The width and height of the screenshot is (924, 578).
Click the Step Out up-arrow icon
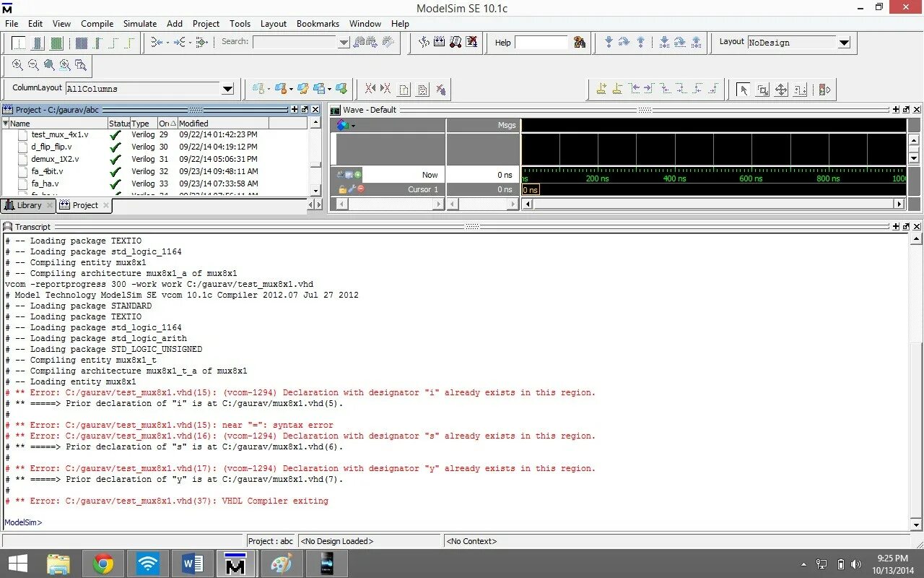pos(640,42)
